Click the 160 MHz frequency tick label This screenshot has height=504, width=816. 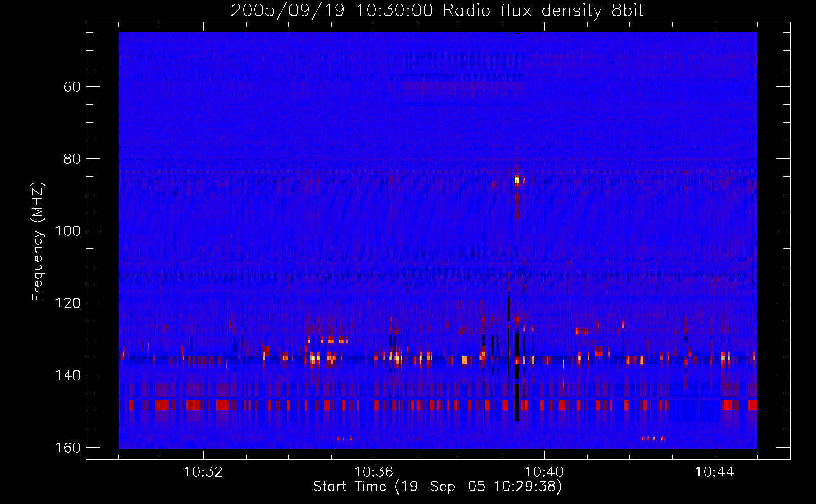point(68,448)
